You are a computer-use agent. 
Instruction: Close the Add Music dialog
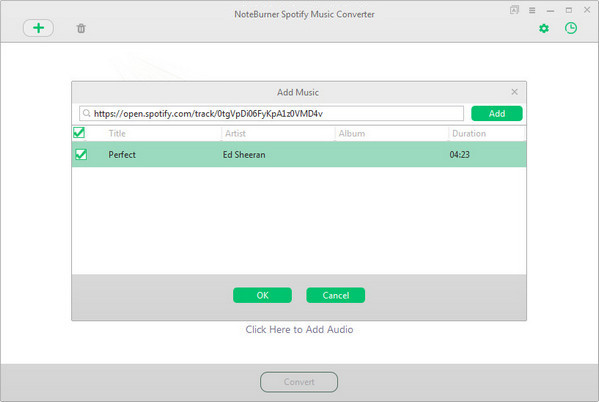pyautogui.click(x=514, y=92)
